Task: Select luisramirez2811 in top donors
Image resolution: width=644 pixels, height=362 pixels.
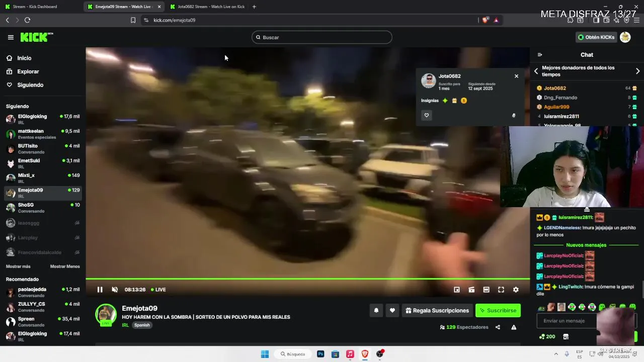Action: (561, 116)
